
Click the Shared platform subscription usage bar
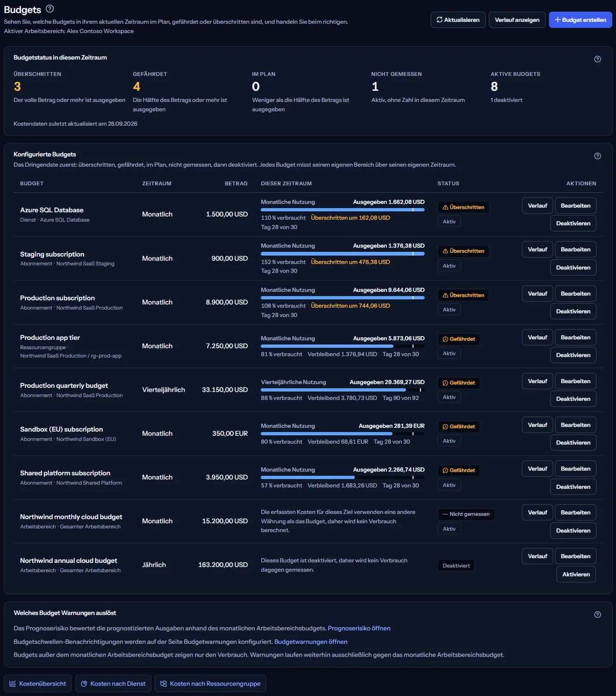tap(343, 478)
